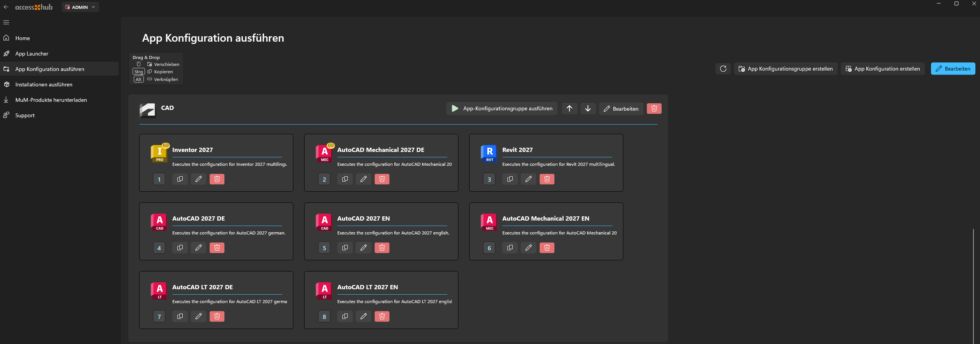Copy the Inventor 2027 configuration
Image resolution: width=980 pixels, height=344 pixels.
(x=180, y=179)
